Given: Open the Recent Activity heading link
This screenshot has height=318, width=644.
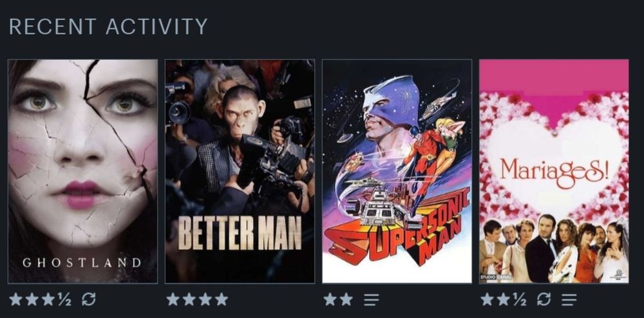Looking at the screenshot, I should [x=108, y=26].
